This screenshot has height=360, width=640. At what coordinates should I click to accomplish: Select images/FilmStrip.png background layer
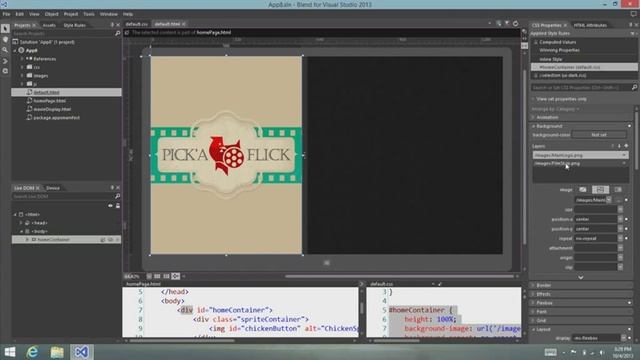coord(580,163)
